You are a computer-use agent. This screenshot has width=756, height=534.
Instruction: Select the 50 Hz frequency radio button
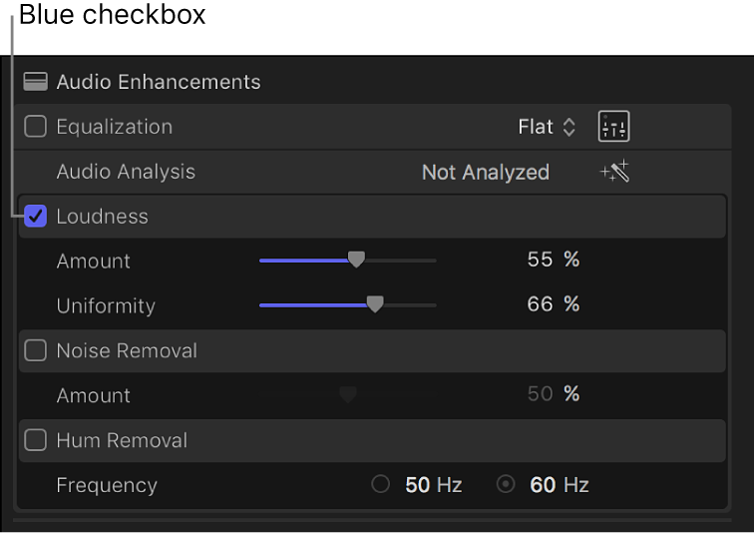pos(380,485)
